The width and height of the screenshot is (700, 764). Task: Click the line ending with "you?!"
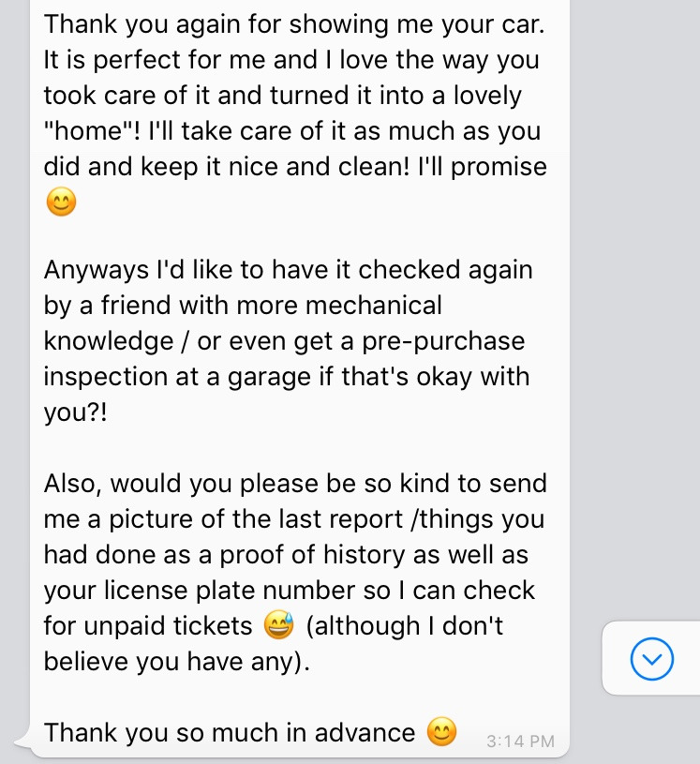coord(76,412)
